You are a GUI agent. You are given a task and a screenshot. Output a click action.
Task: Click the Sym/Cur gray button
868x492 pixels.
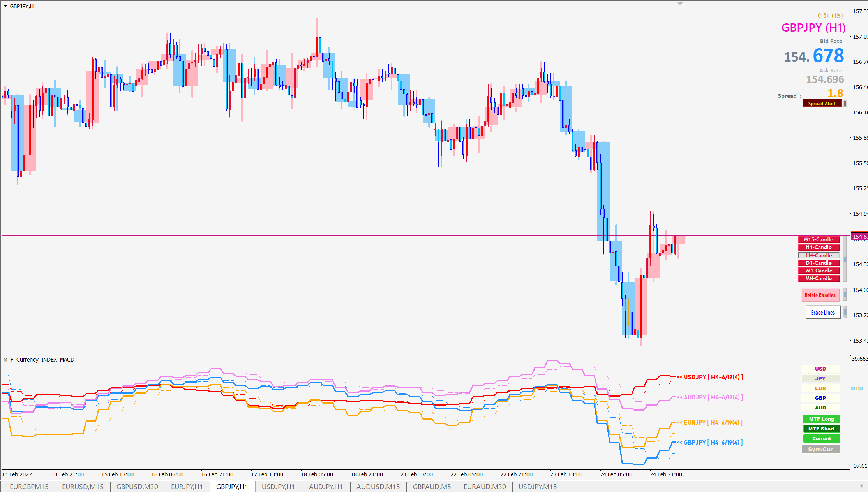pos(820,449)
